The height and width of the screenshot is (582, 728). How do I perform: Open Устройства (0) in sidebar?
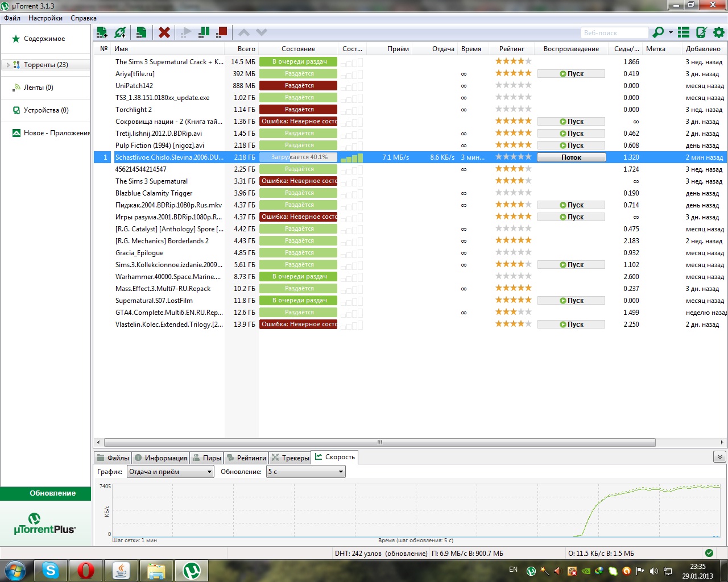46,110
